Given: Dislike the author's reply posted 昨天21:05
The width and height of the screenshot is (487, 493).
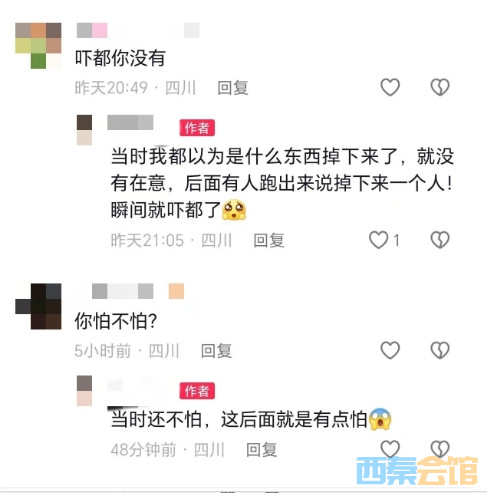Looking at the screenshot, I should pyautogui.click(x=440, y=240).
